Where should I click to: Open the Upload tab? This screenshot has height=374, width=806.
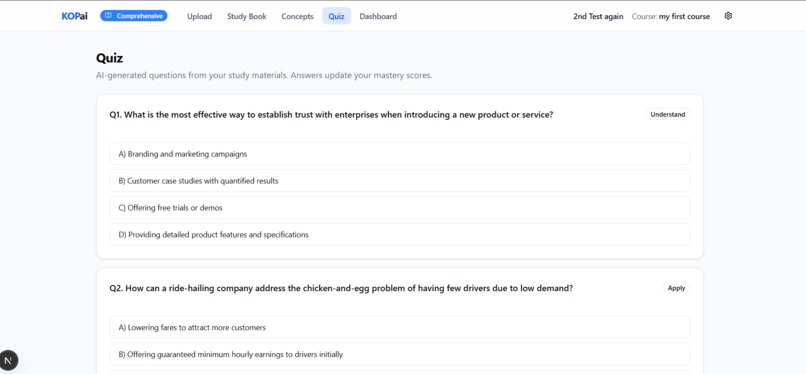(199, 16)
